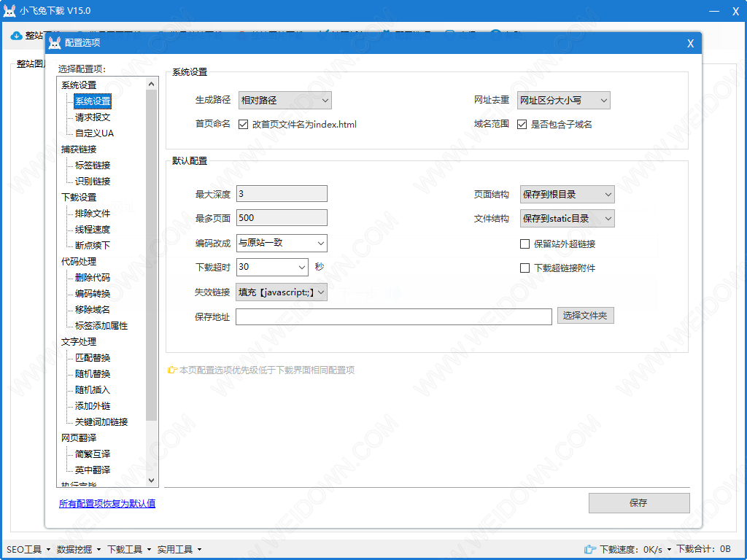Click the config tree vertical scrollbar thumb
Viewport: 747px width, 560px height.
pyautogui.click(x=152, y=254)
